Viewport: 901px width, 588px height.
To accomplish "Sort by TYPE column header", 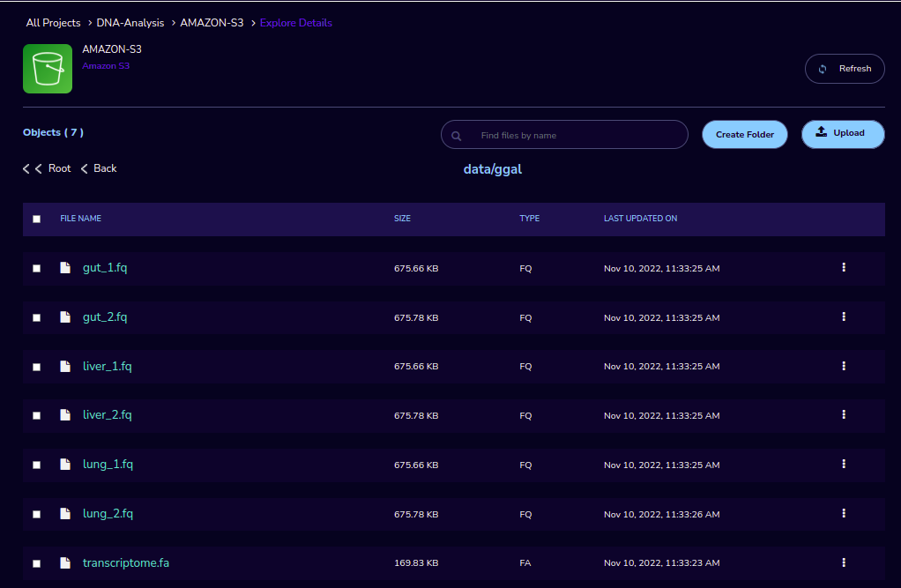I will click(529, 219).
